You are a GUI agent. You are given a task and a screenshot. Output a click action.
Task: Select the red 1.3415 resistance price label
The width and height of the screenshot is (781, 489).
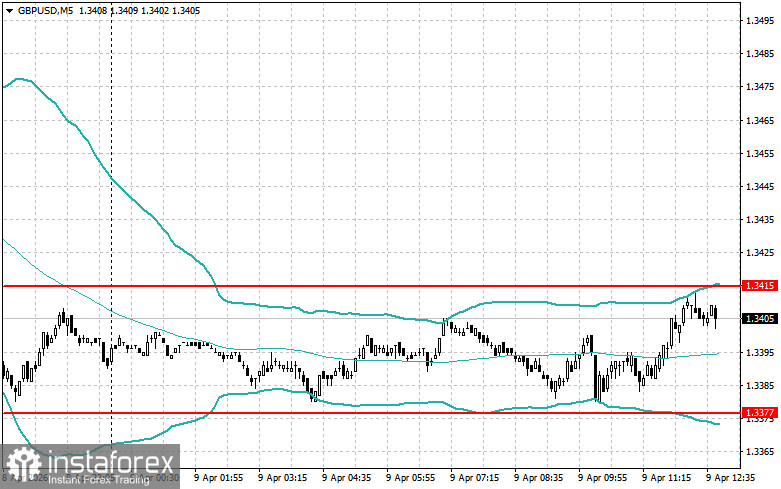[x=760, y=285]
